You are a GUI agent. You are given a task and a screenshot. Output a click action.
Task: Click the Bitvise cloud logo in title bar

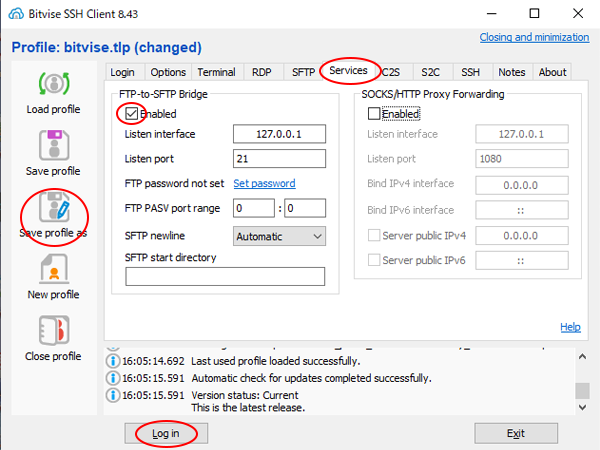point(16,14)
